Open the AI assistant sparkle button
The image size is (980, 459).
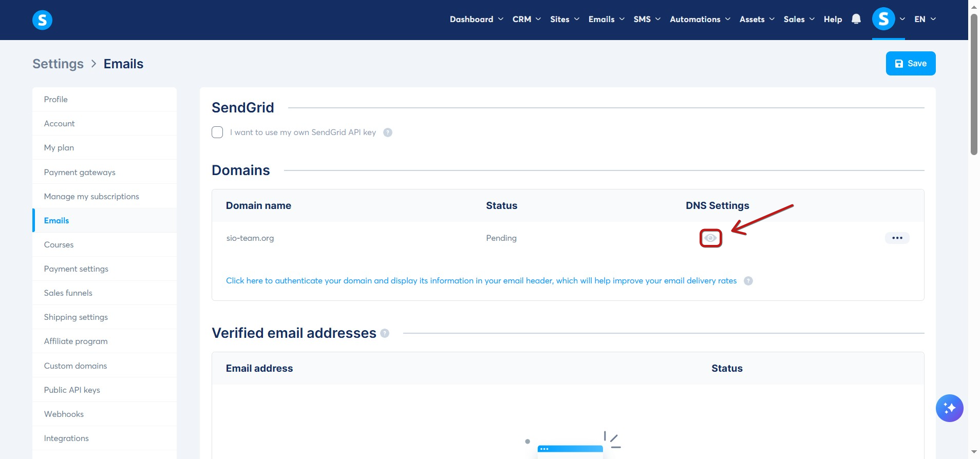[x=949, y=408]
